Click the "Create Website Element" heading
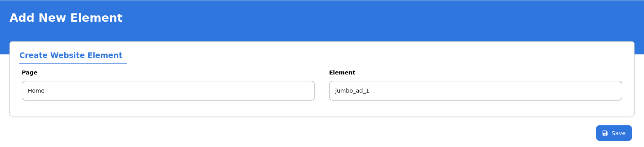Screen dimensions: 644x147 [x=71, y=55]
